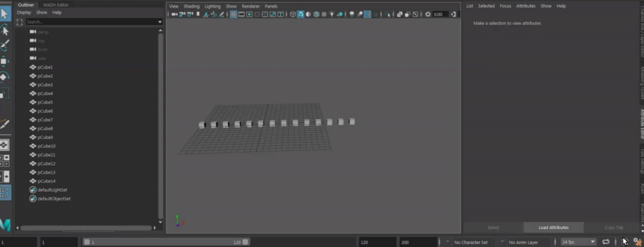The width and height of the screenshot is (644, 247).
Task: Open the Outliner search dropdown arrow
Action: 160,22
